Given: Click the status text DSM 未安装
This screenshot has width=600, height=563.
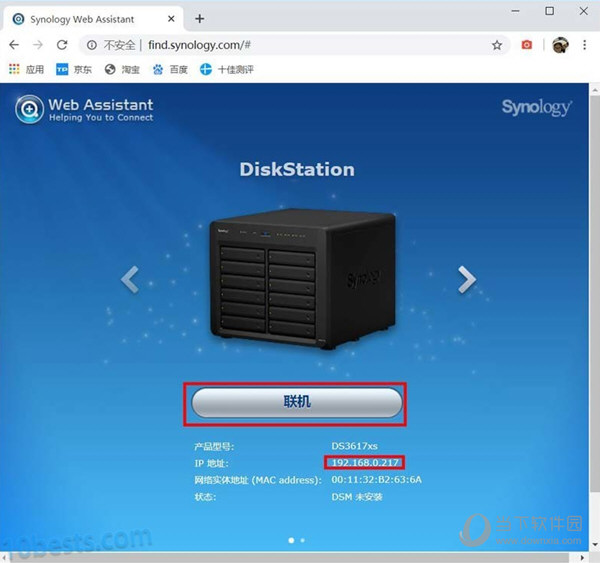Looking at the screenshot, I should click(357, 497).
